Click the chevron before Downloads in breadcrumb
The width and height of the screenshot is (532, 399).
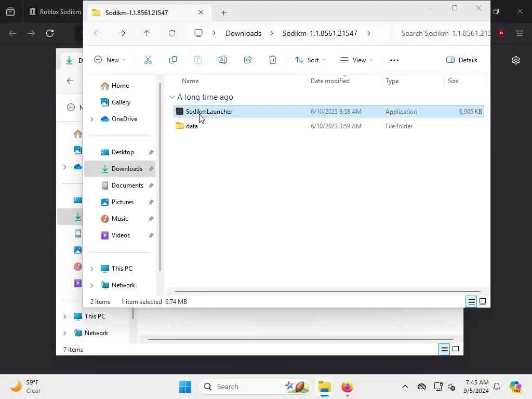pyautogui.click(x=214, y=33)
